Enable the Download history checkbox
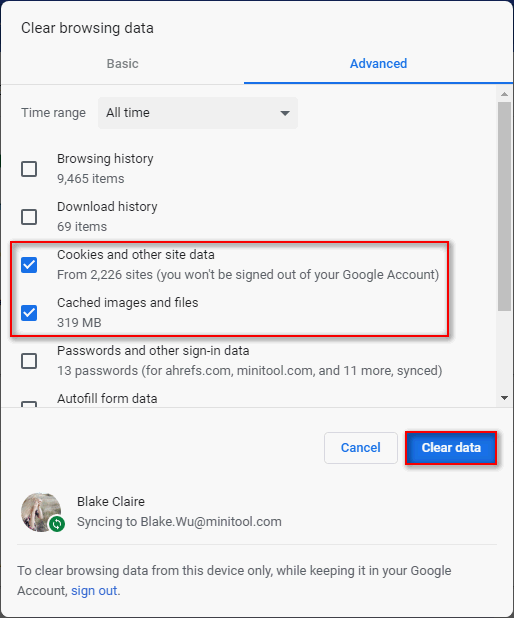This screenshot has height=618, width=514. tap(29, 217)
